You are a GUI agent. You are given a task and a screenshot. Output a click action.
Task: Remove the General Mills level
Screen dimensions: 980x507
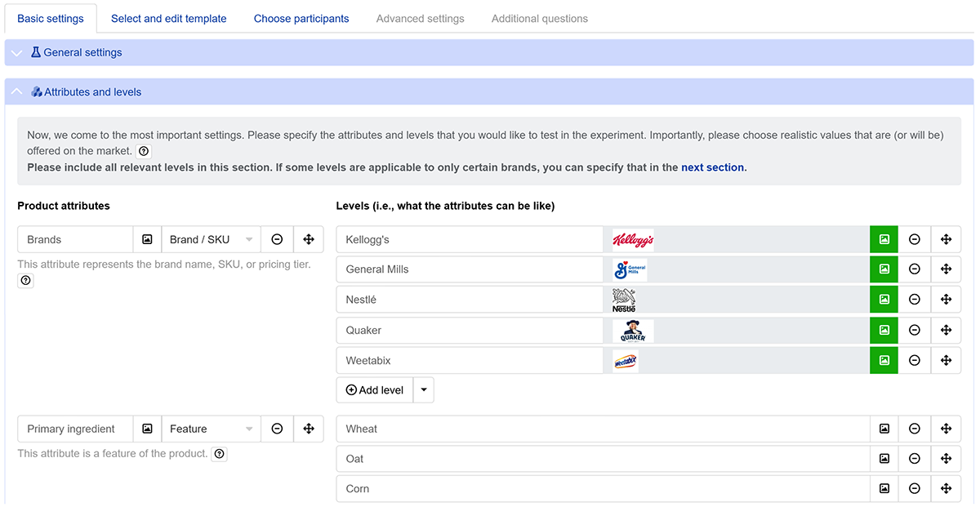[915, 269]
